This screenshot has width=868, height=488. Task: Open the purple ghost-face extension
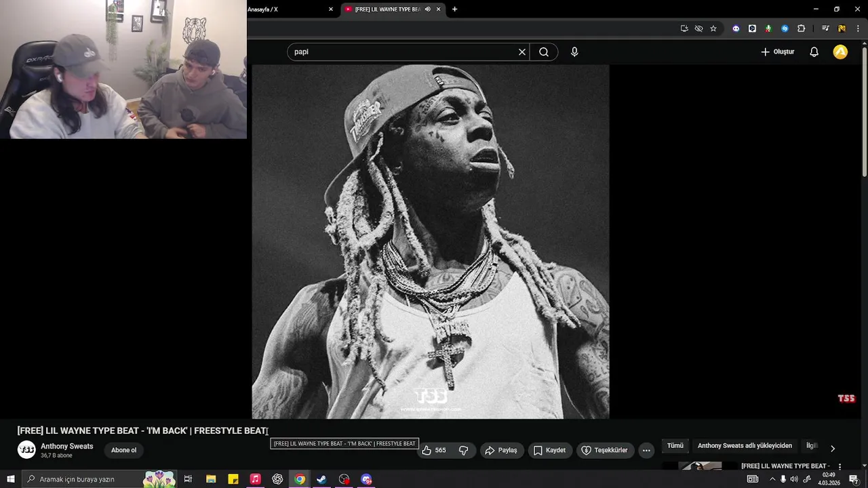pyautogui.click(x=736, y=28)
